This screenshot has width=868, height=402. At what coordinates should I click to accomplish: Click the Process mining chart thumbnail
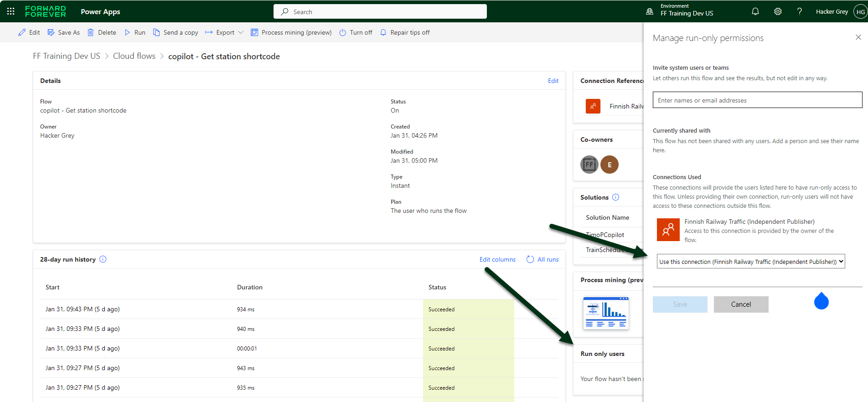tap(606, 313)
